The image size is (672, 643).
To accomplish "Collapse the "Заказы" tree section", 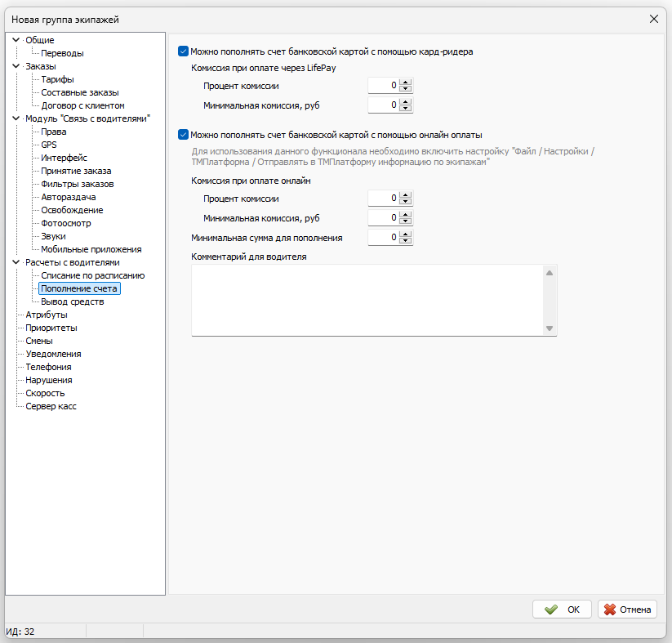I will tap(16, 66).
